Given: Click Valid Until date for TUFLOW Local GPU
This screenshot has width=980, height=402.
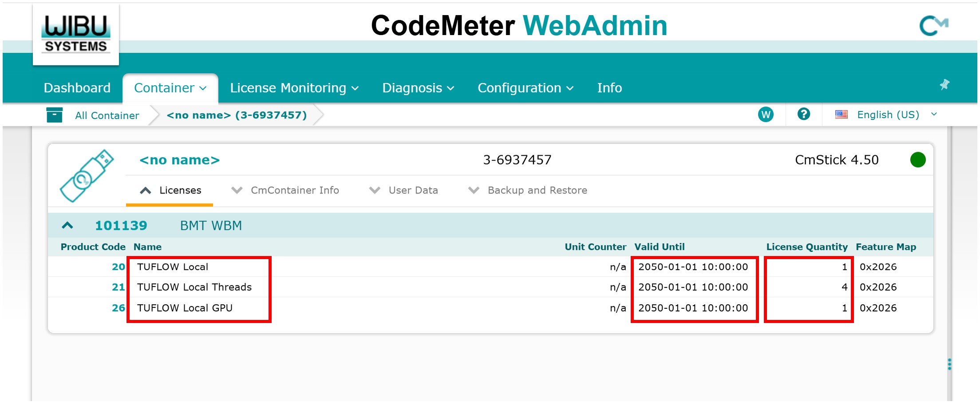Looking at the screenshot, I should point(693,308).
